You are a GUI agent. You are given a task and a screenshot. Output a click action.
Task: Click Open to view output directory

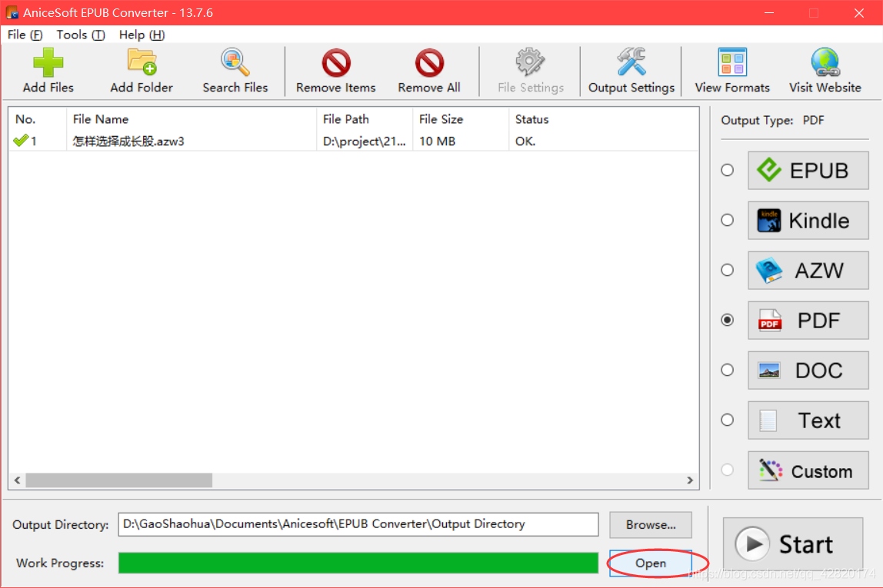click(x=651, y=563)
